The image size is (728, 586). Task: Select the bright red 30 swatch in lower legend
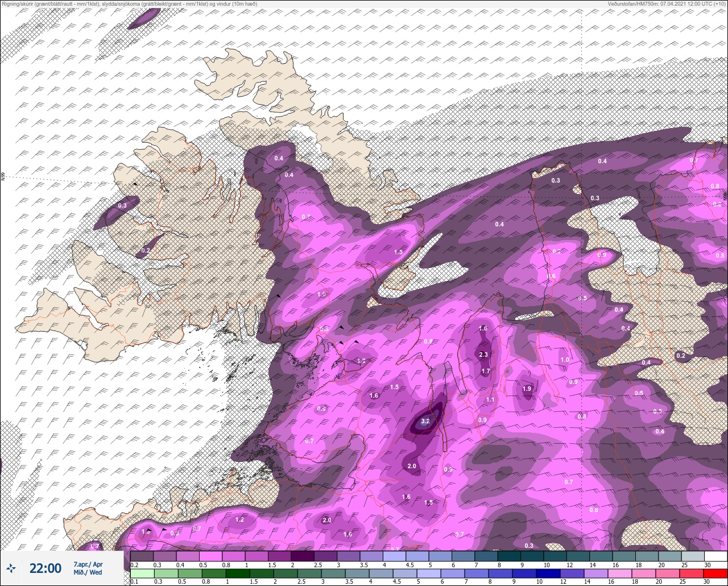point(715,573)
